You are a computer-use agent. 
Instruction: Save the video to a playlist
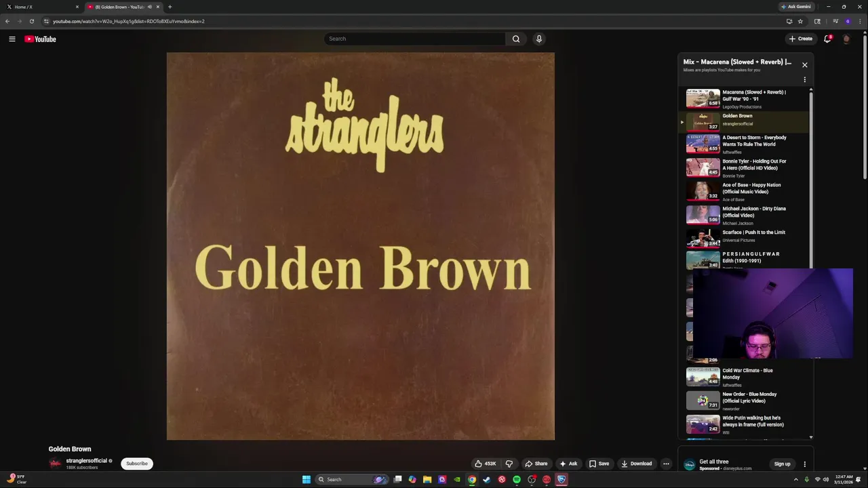point(599,464)
